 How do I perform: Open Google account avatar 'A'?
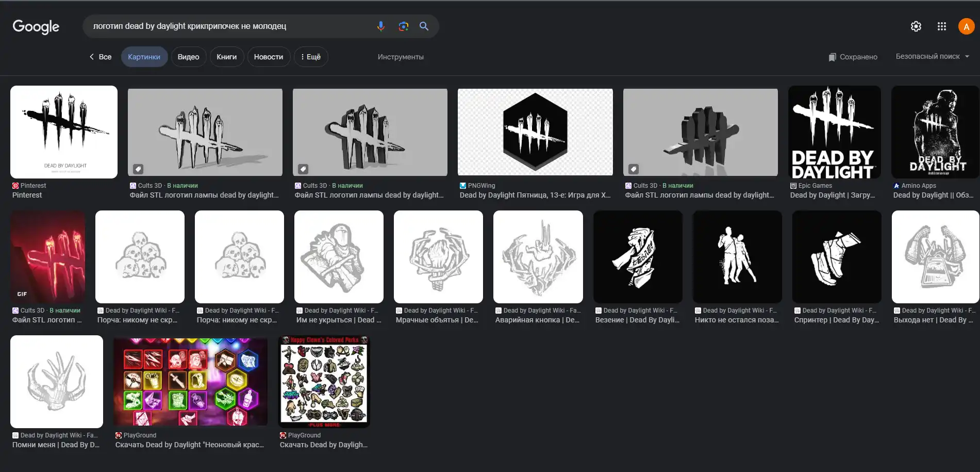pyautogui.click(x=967, y=26)
